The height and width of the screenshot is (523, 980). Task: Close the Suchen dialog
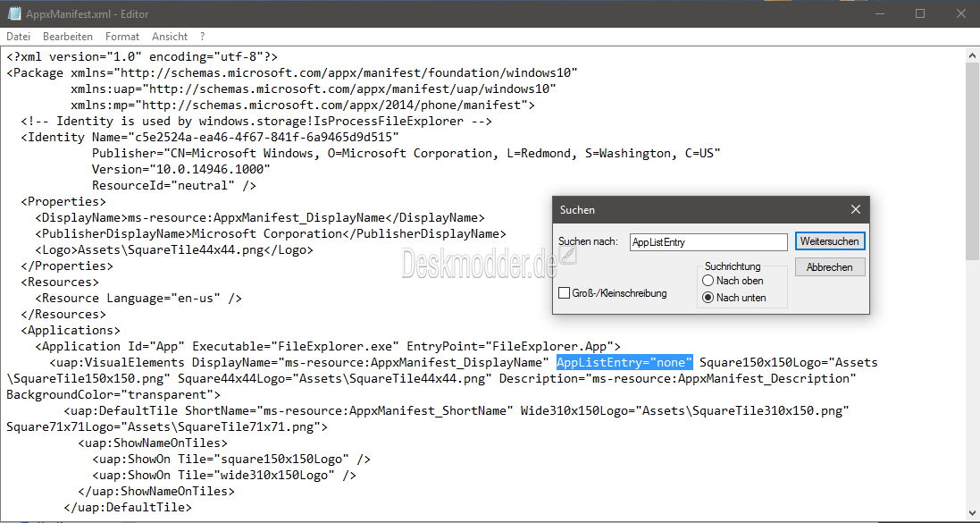(x=856, y=209)
